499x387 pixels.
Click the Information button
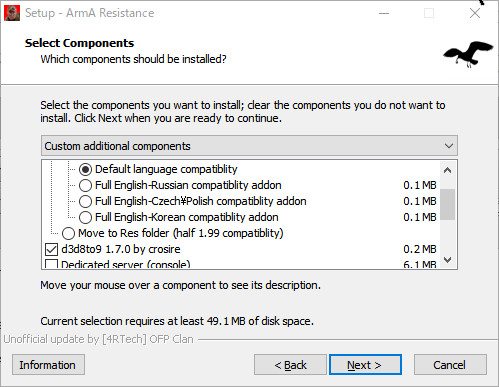(x=48, y=365)
